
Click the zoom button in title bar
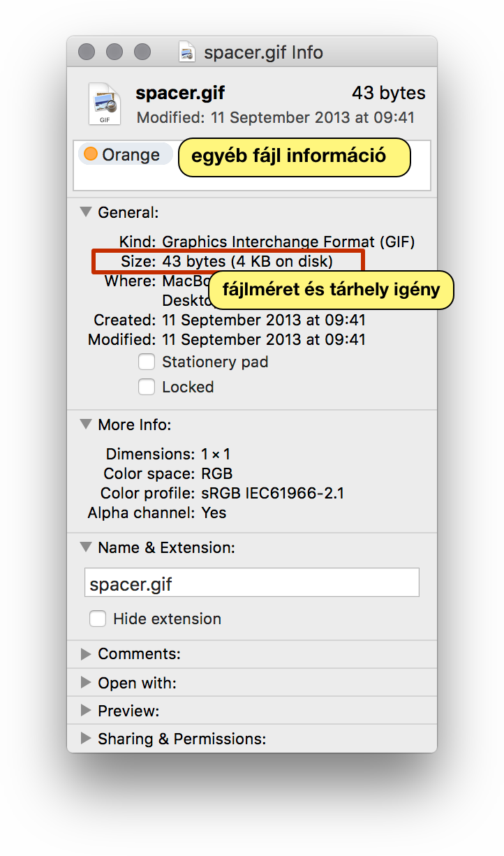(142, 52)
